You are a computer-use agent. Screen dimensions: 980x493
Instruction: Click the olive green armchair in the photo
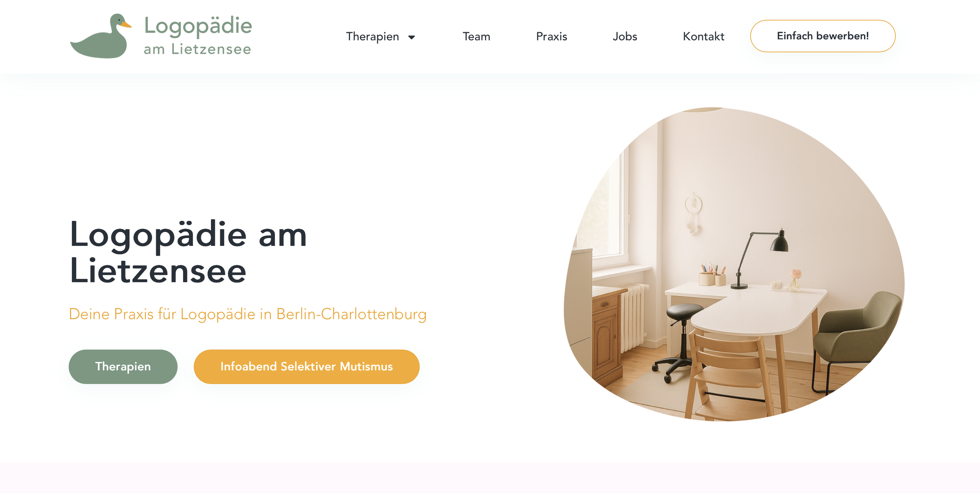857,341
